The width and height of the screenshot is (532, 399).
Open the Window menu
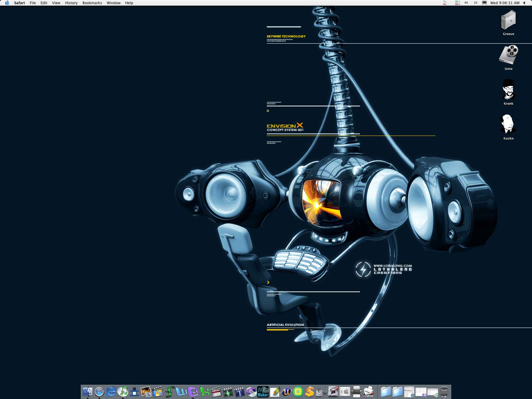point(114,3)
